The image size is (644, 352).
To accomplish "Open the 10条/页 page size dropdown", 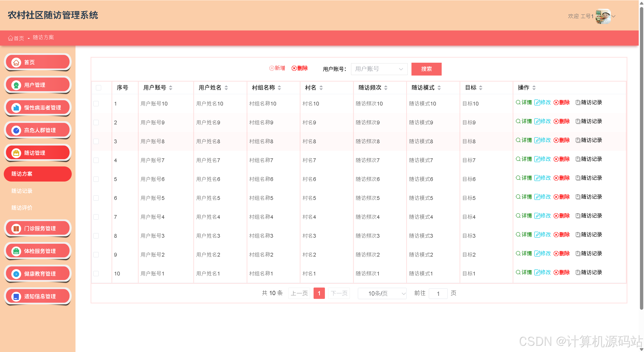I will point(382,293).
